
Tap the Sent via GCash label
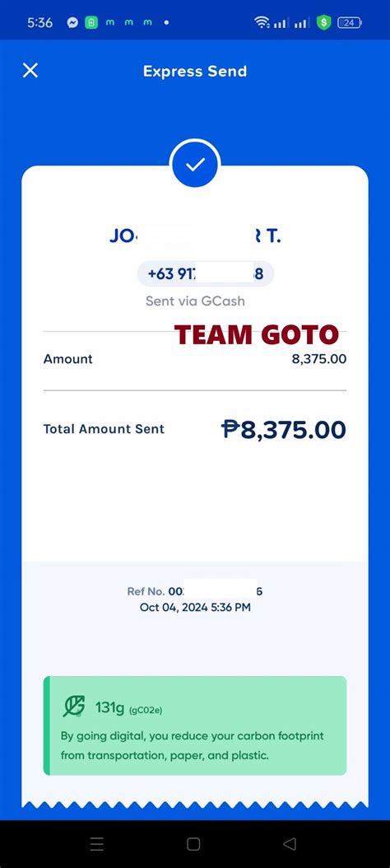tap(195, 301)
